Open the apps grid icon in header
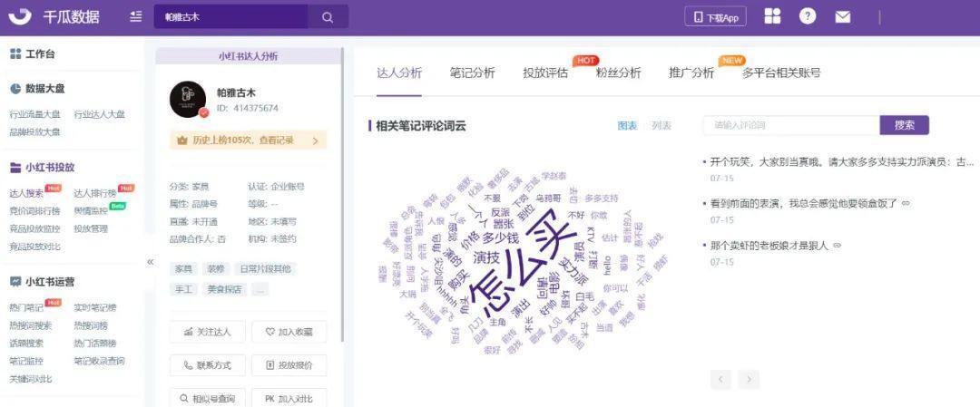 point(772,16)
